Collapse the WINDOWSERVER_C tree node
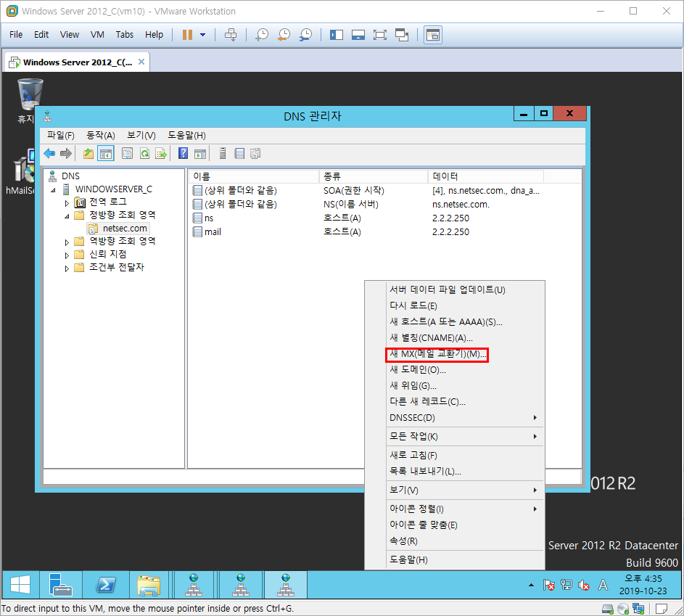684x616 pixels. pyautogui.click(x=53, y=190)
